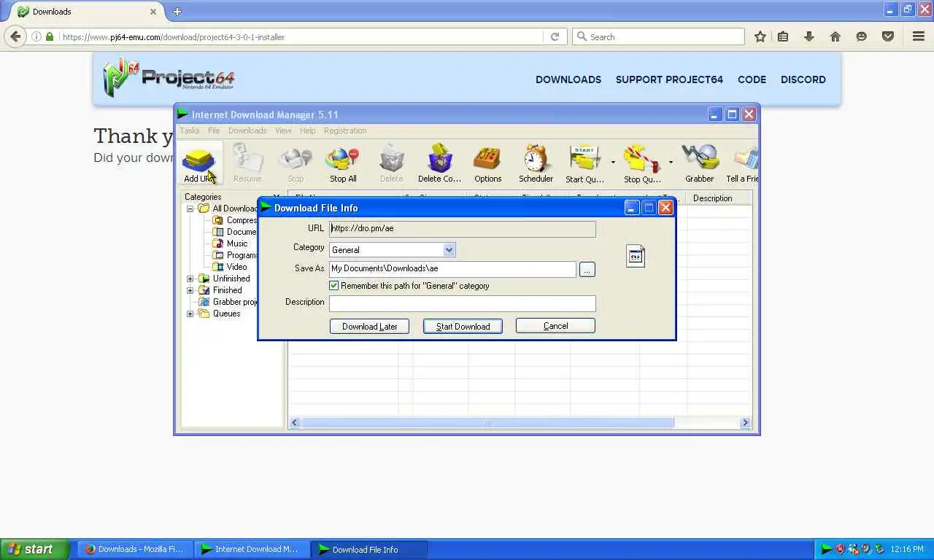Open the Tasks menu
The width and height of the screenshot is (934, 560).
190,131
